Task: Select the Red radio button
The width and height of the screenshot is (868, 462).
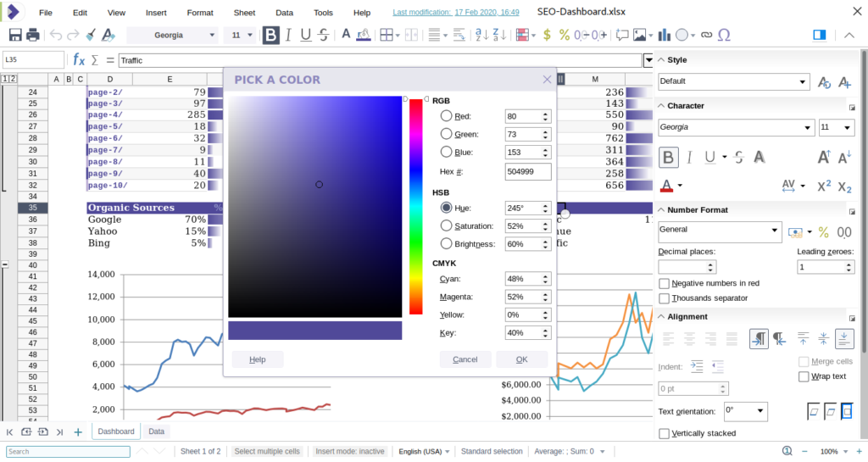Action: (x=447, y=116)
